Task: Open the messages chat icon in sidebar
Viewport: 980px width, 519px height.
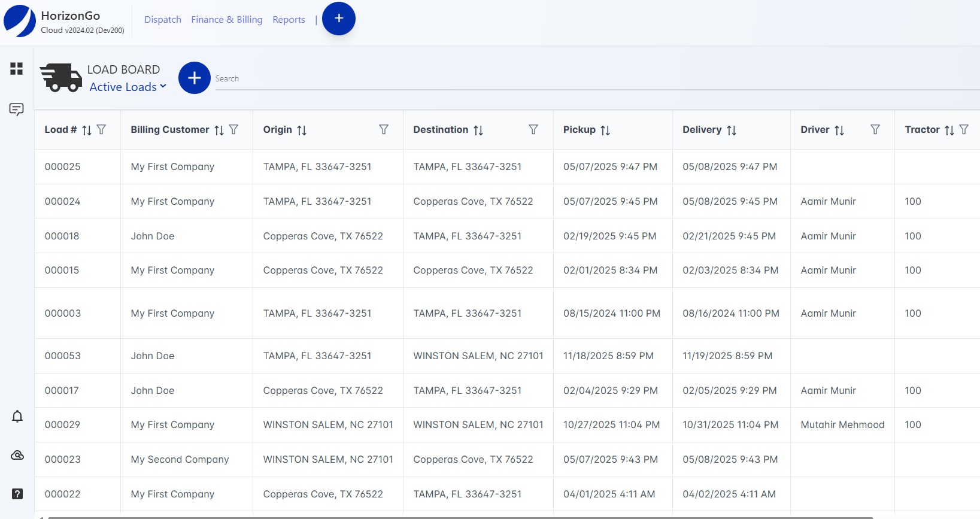Action: 17,109
